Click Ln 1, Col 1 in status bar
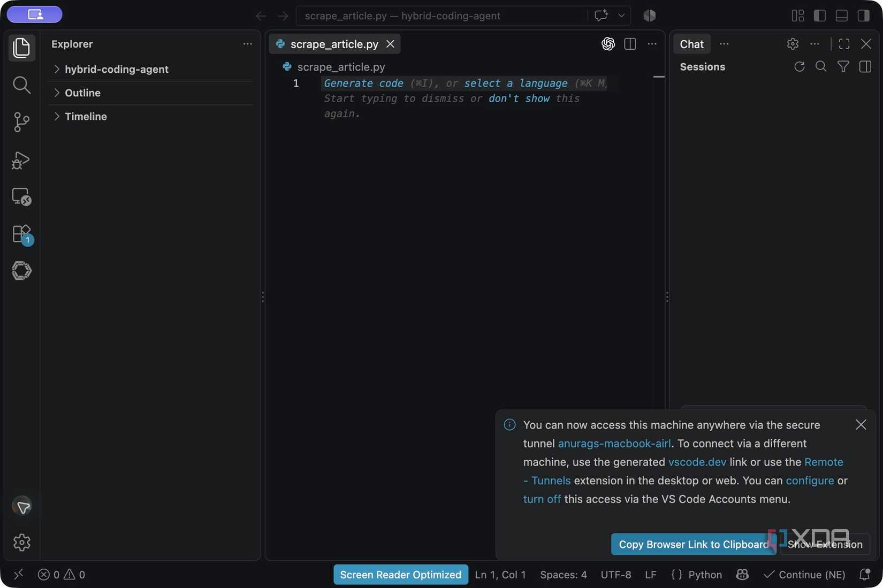Image resolution: width=883 pixels, height=588 pixels. [500, 575]
